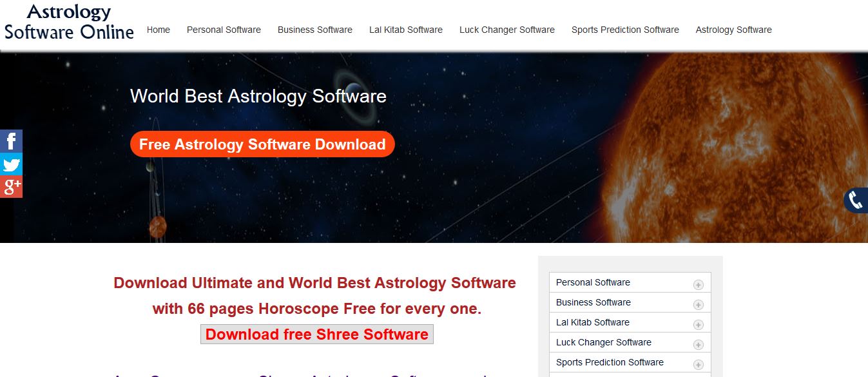Open the phone contact icon
The height and width of the screenshot is (377, 868).
pos(856,200)
